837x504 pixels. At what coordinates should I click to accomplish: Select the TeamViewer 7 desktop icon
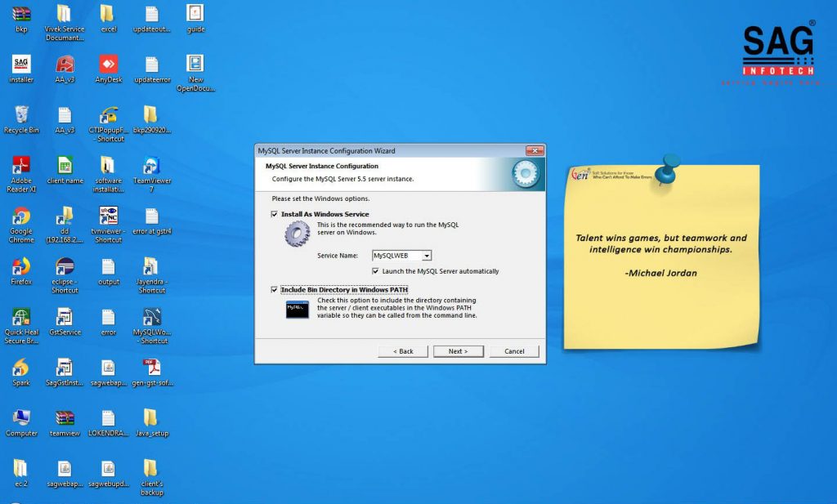[151, 166]
